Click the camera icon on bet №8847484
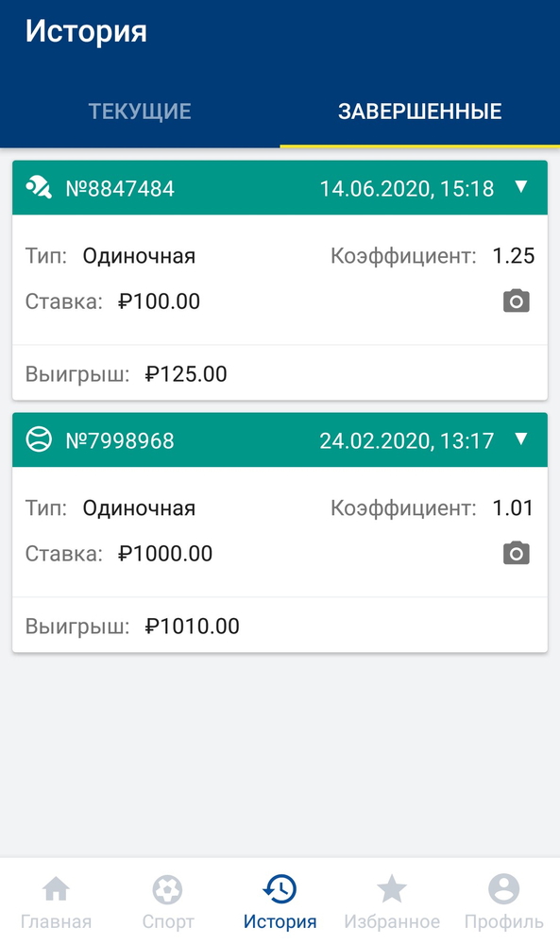Screen dimensions: 560x945 [x=516, y=301]
